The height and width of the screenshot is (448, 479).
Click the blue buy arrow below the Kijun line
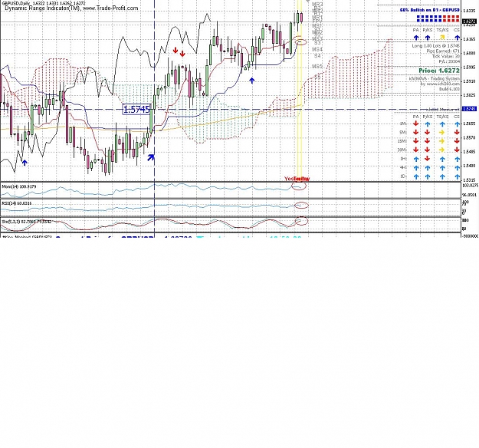pos(251,81)
